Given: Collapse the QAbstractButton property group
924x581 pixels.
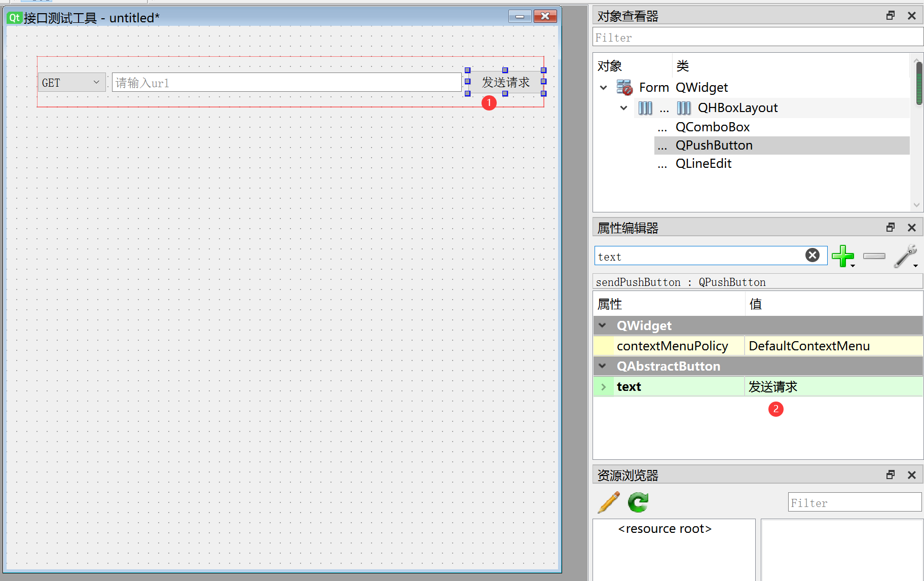Looking at the screenshot, I should [x=602, y=366].
